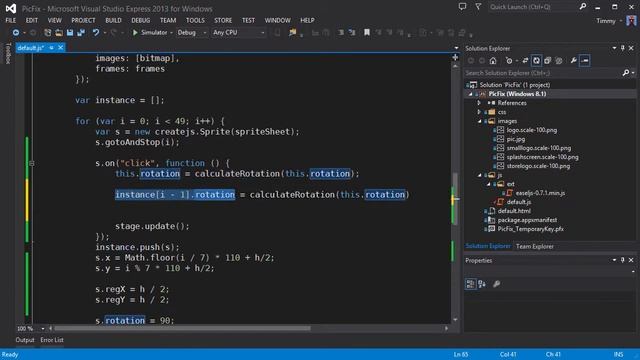The height and width of the screenshot is (360, 640).
Task: Start the Simulator with green play arrow
Action: tap(135, 33)
